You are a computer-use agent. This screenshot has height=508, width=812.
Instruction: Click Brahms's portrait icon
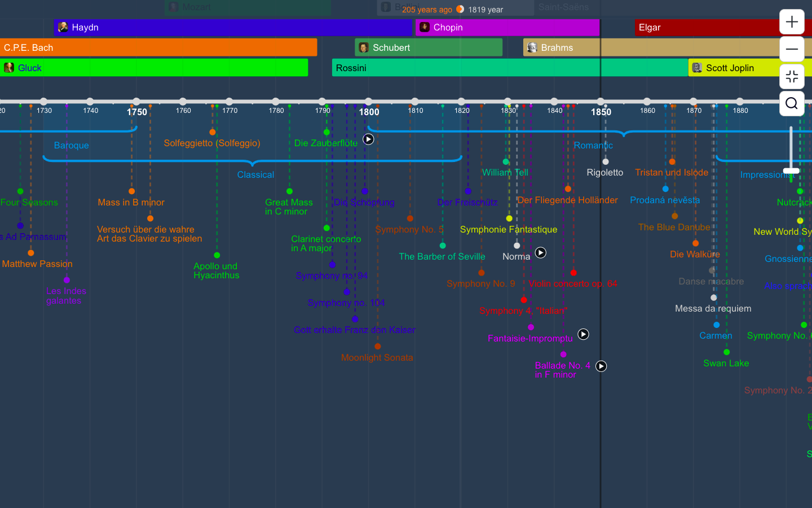click(x=532, y=47)
